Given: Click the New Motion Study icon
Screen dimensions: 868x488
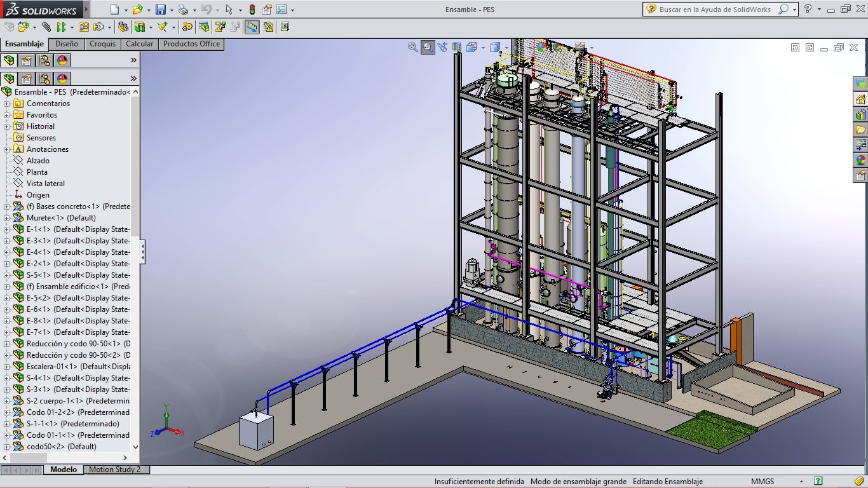Looking at the screenshot, I should (187, 27).
